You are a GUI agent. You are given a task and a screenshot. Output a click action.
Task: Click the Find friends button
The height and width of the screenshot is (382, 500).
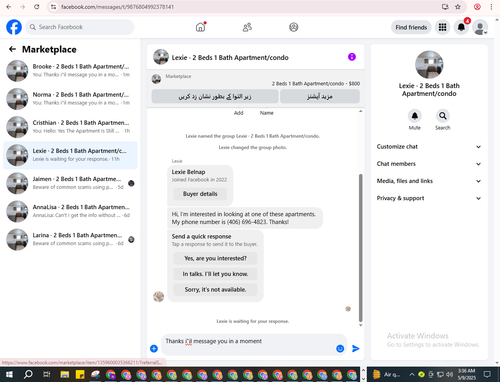tap(411, 27)
